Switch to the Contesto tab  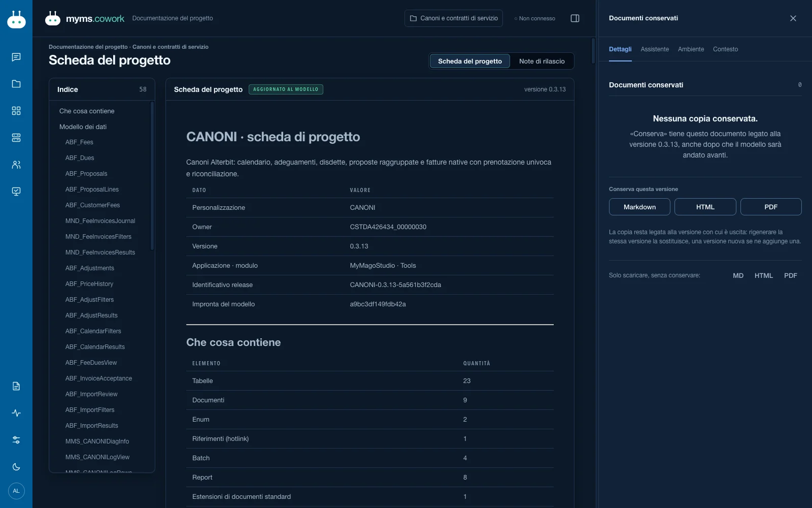coord(725,49)
